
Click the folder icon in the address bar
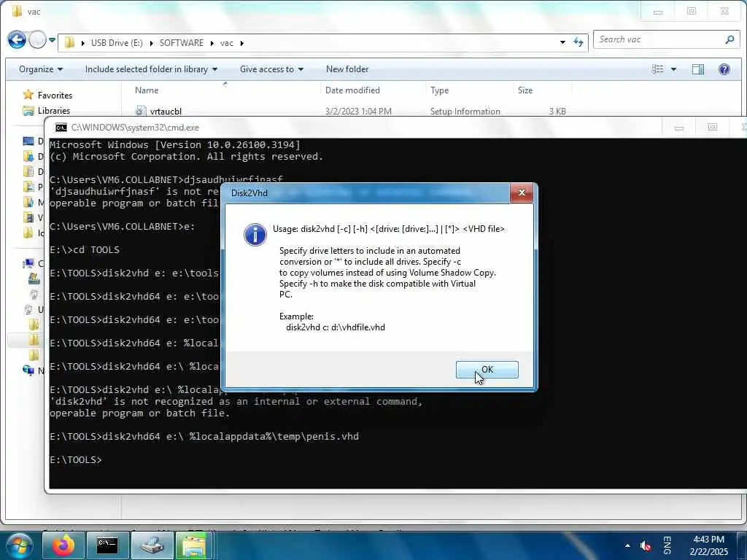[x=69, y=42]
